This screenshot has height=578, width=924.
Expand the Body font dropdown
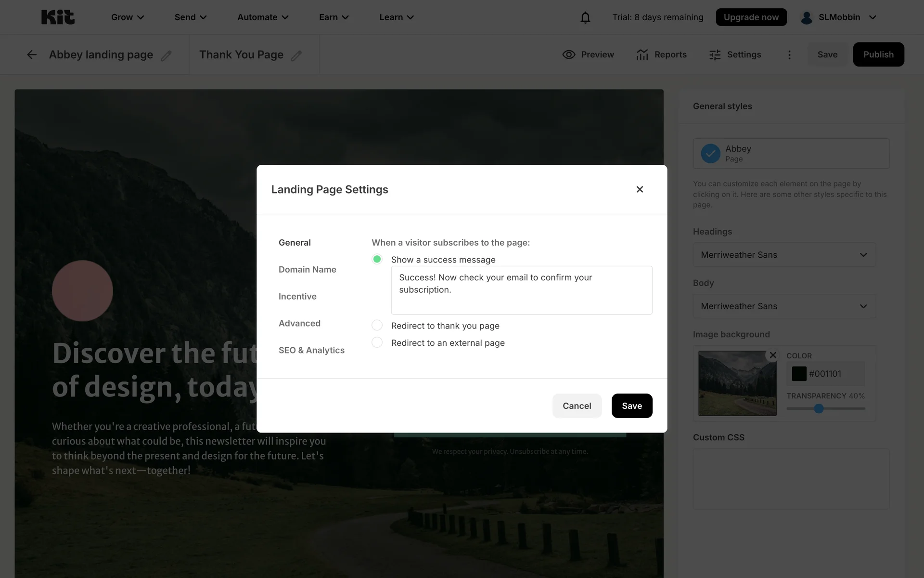tap(784, 306)
